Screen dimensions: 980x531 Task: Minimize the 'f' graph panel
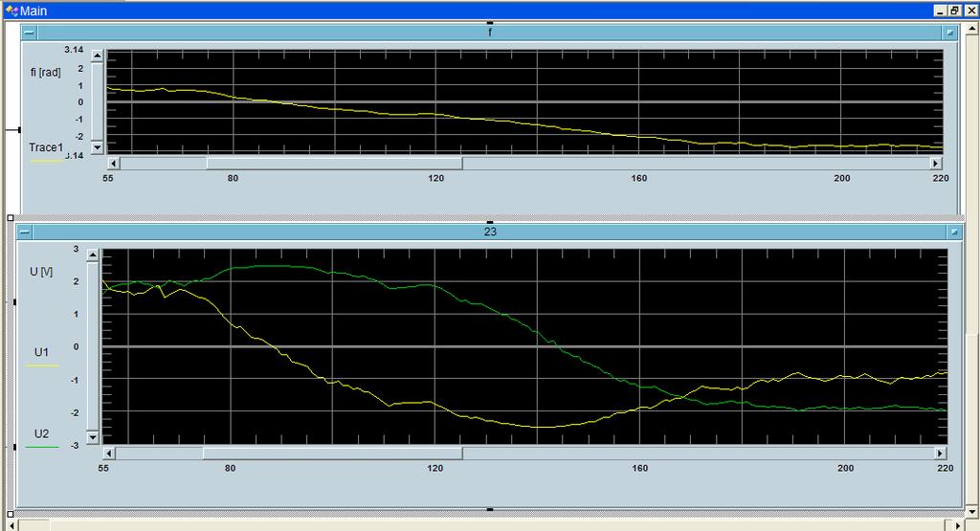[29, 33]
